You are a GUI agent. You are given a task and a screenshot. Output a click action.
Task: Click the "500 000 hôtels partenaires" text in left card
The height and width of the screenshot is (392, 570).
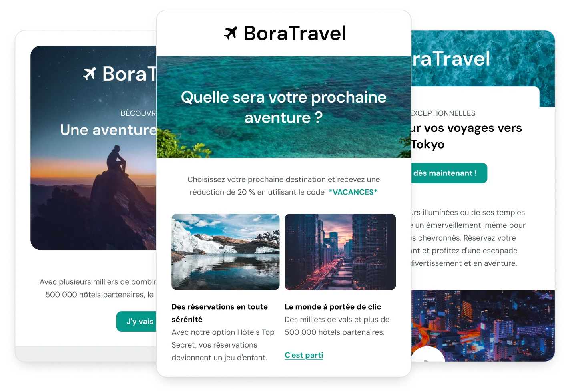click(94, 295)
